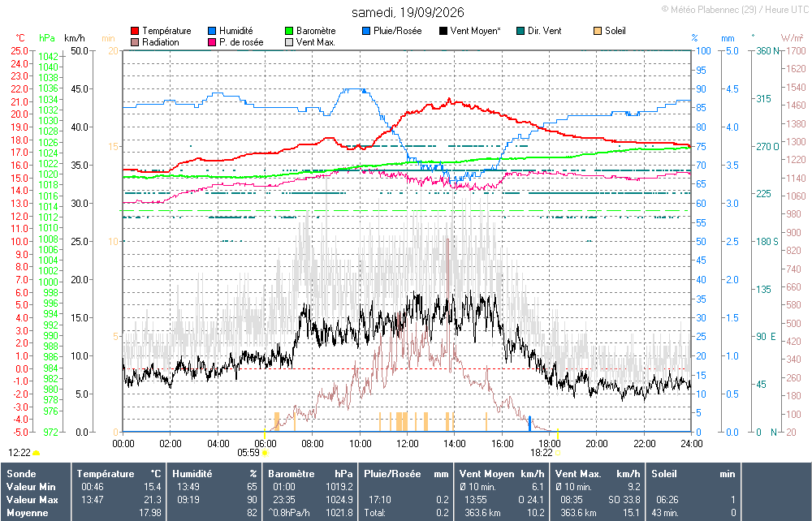Click the date title samedi, 19/09/2026
Screen dimensions: 812x521
408,12
